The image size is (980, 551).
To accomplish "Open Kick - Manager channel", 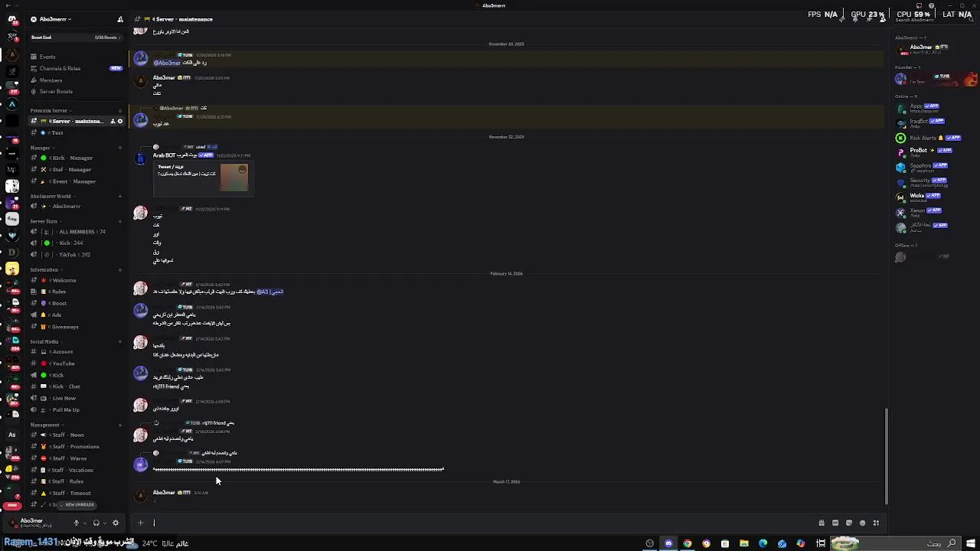I will click(75, 158).
